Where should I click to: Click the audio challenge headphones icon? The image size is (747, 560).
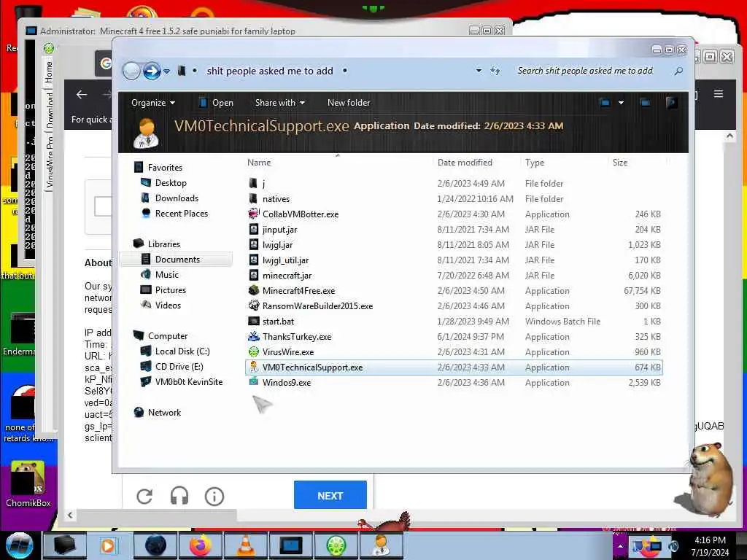coord(179,496)
